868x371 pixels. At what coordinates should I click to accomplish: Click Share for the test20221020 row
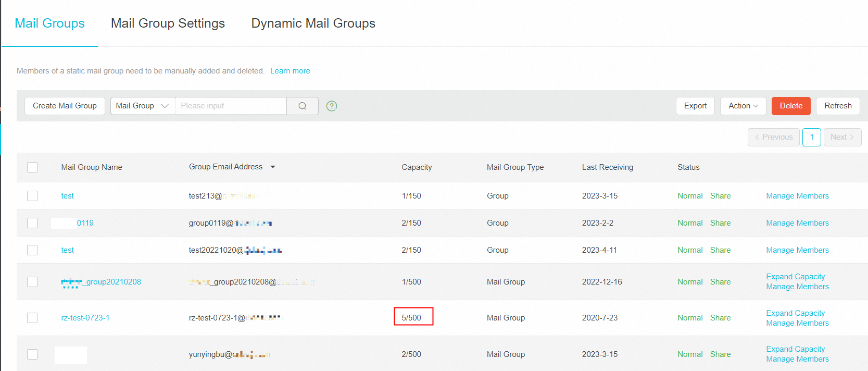[721, 250]
